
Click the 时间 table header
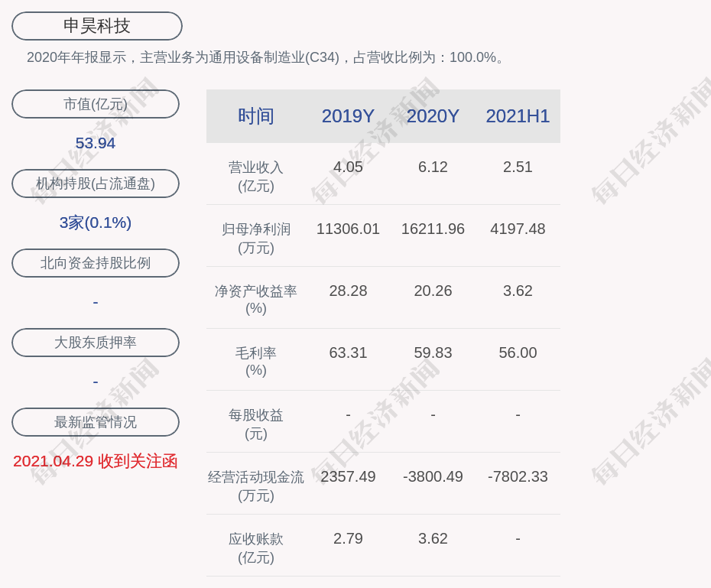click(256, 116)
